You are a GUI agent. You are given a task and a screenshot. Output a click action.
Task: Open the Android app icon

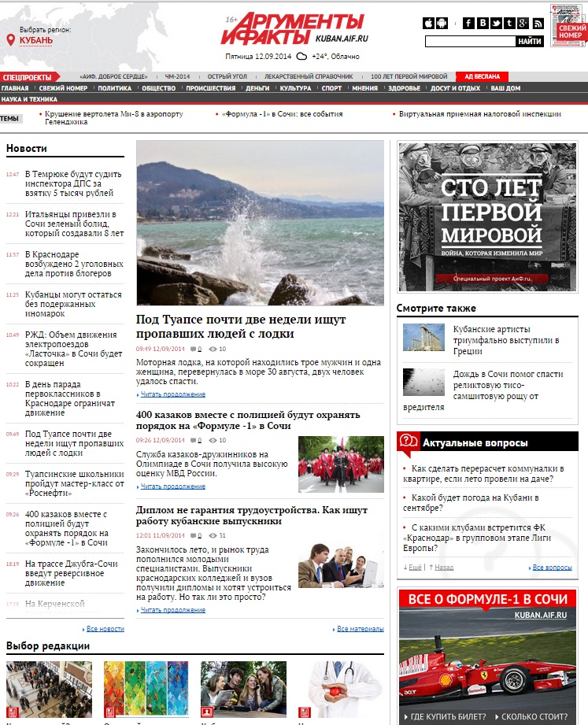click(442, 23)
